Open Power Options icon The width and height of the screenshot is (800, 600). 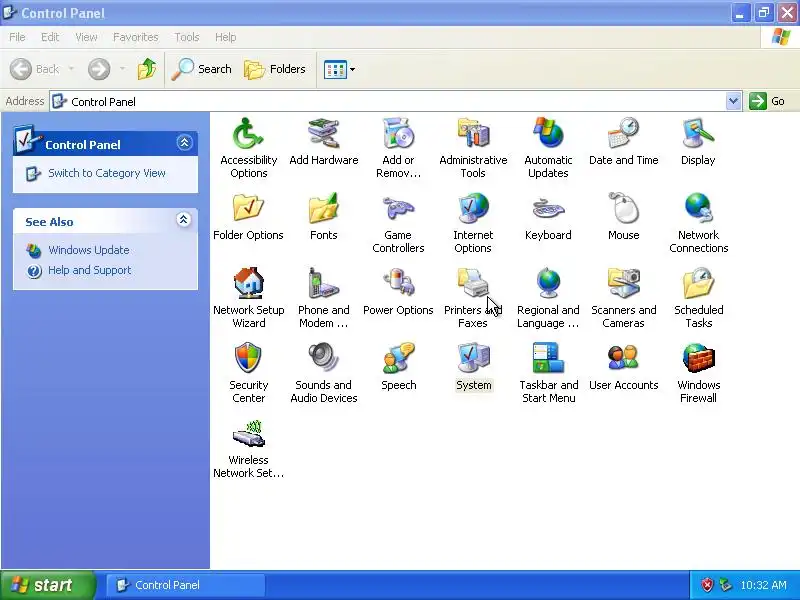click(x=398, y=292)
